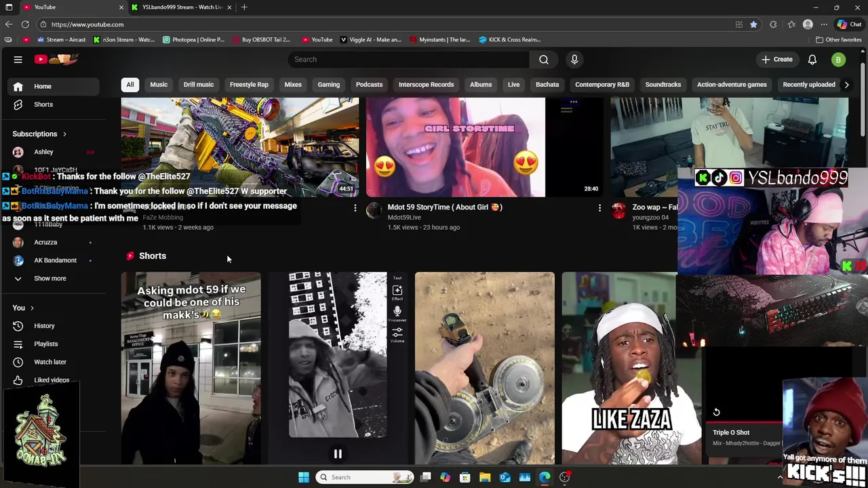Select the Albums chip
This screenshot has height=488, width=868.
pos(481,85)
